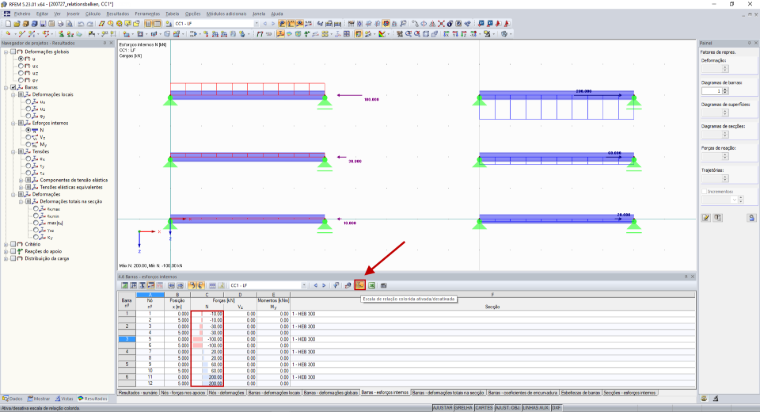
Task: Click previous load case arrow in main toolbar
Action: tap(265, 23)
